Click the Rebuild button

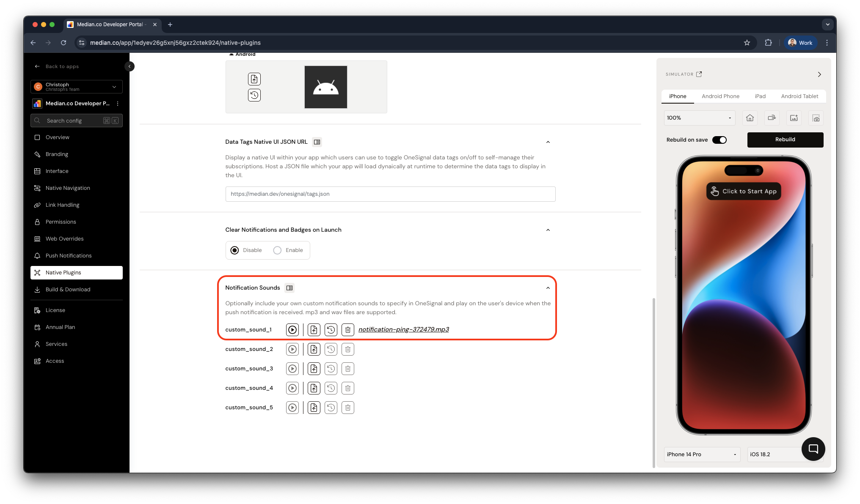785,140
